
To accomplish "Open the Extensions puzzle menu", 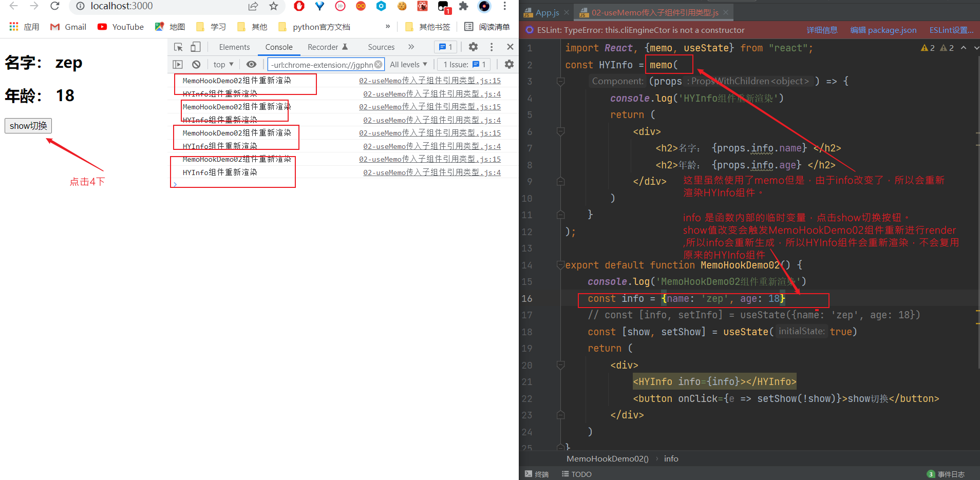I will coord(463,6).
